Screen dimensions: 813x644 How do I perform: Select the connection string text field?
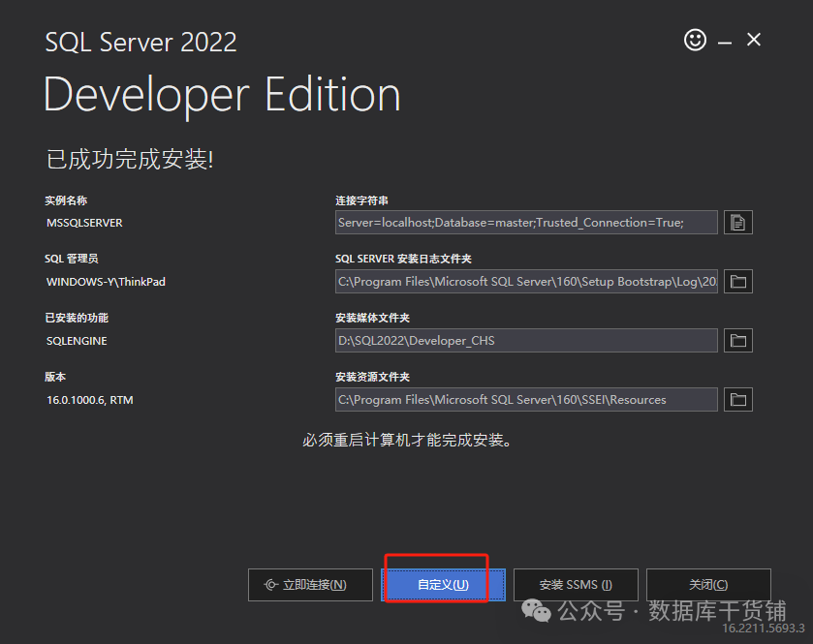click(526, 223)
